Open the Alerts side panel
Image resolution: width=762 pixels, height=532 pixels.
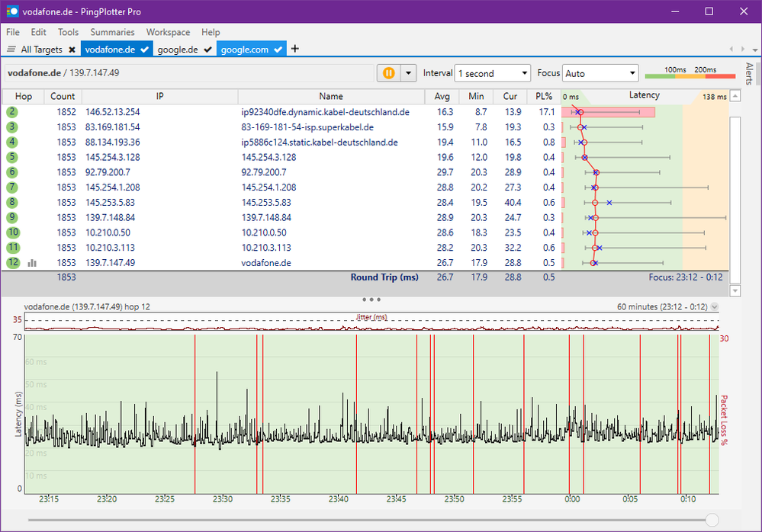(x=749, y=72)
